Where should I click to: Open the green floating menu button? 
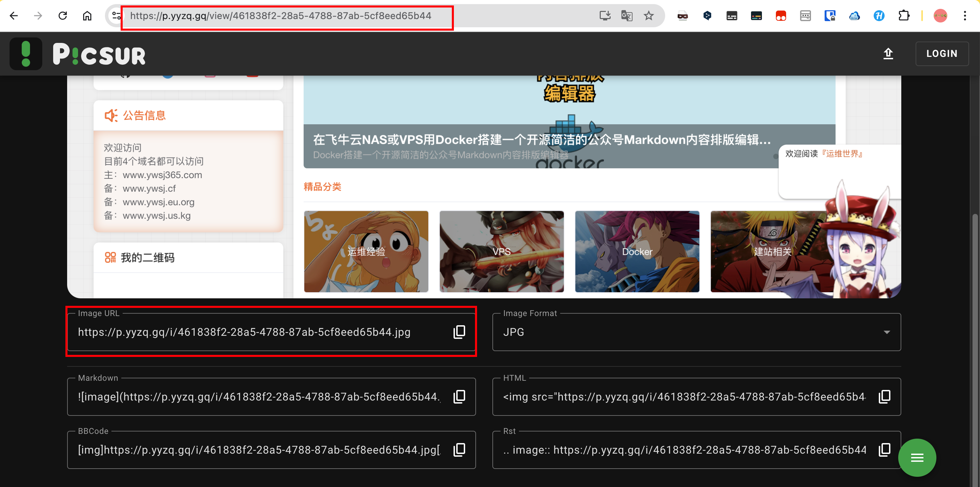917,457
